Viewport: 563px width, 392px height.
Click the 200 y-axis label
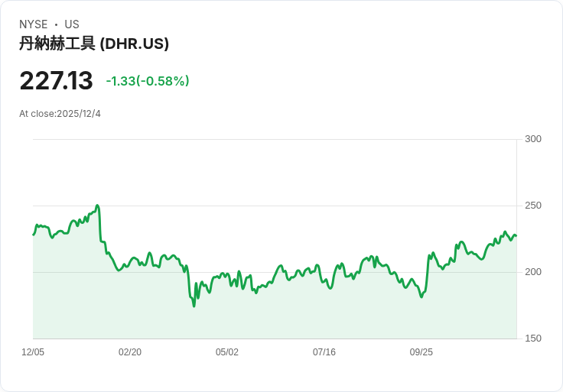click(533, 272)
